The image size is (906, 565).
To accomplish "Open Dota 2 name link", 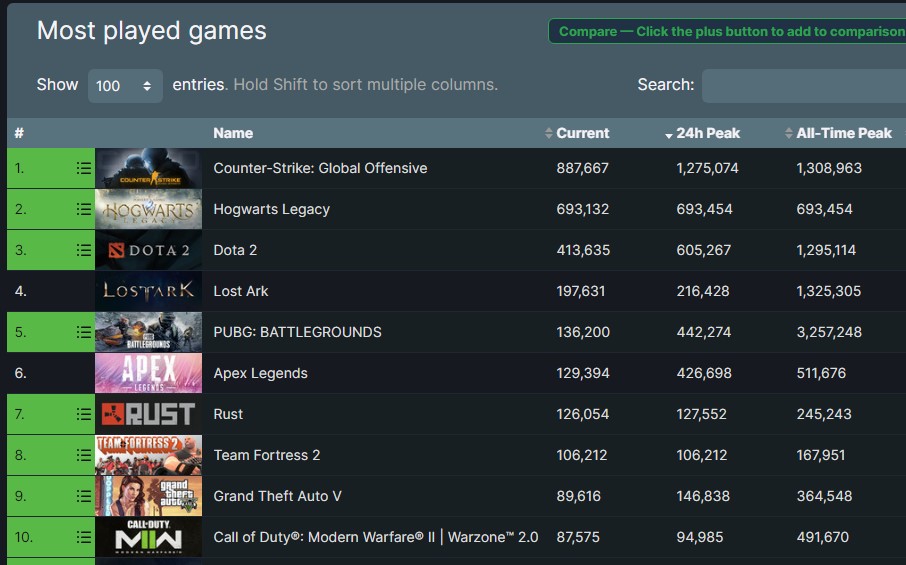I will [x=235, y=250].
